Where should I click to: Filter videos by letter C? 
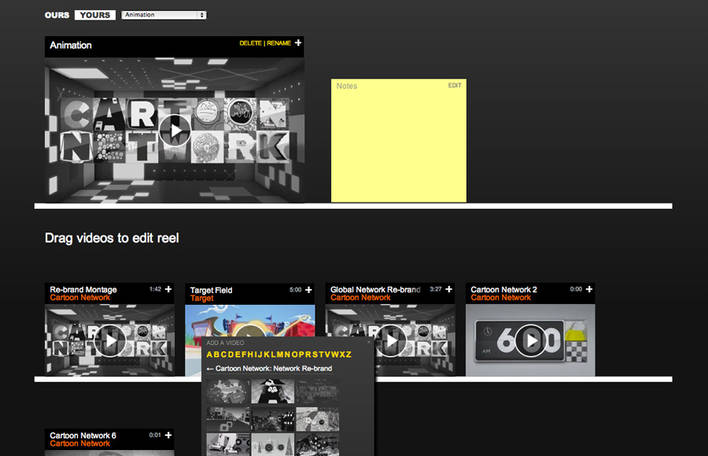[x=224, y=354]
